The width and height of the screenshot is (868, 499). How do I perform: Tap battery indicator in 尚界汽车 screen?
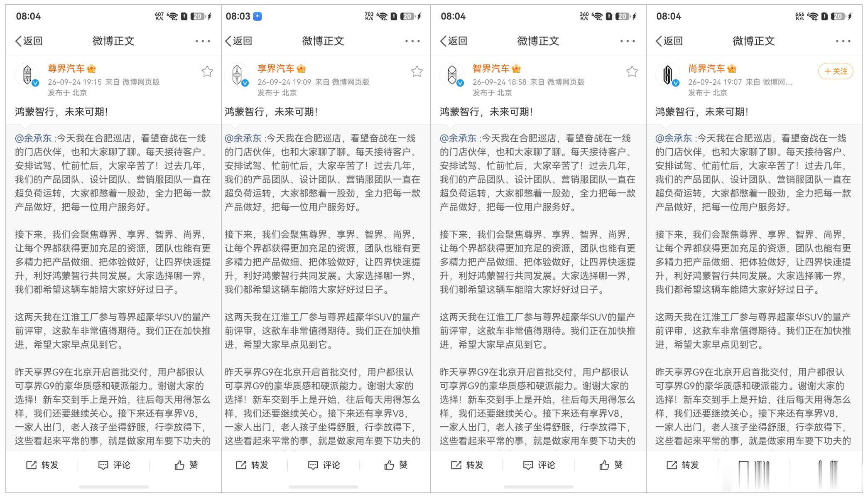pos(839,16)
